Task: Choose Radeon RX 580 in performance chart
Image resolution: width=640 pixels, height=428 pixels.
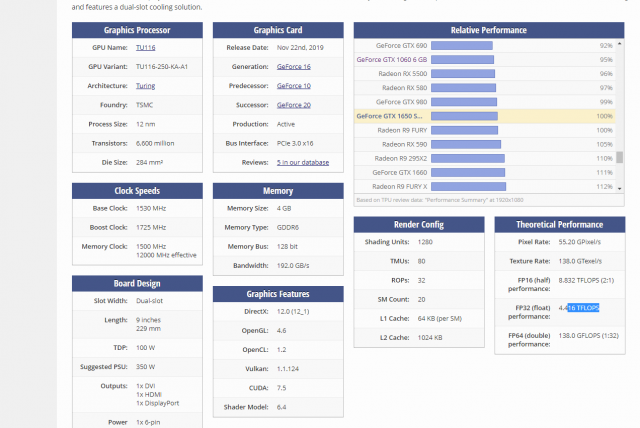Action: point(404,88)
